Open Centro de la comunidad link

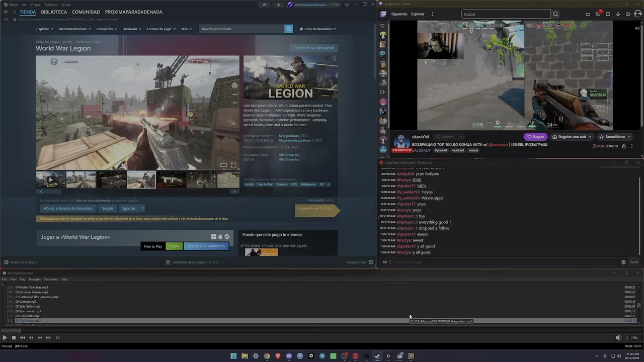point(313,48)
